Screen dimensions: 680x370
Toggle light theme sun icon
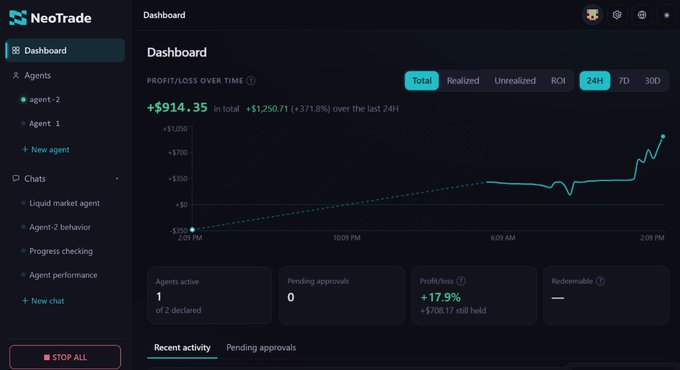667,15
